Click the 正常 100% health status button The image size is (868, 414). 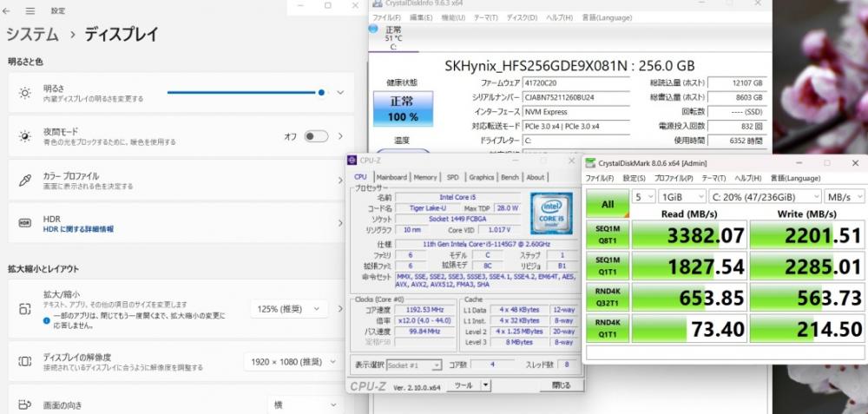(403, 109)
